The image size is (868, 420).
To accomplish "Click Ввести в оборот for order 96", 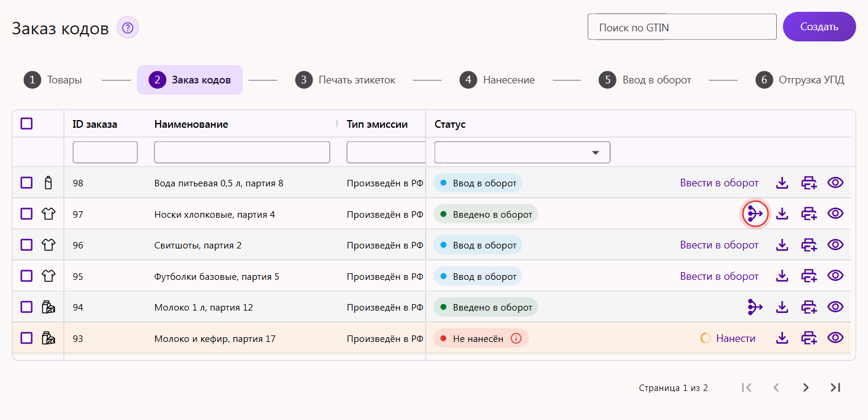I will (x=719, y=245).
